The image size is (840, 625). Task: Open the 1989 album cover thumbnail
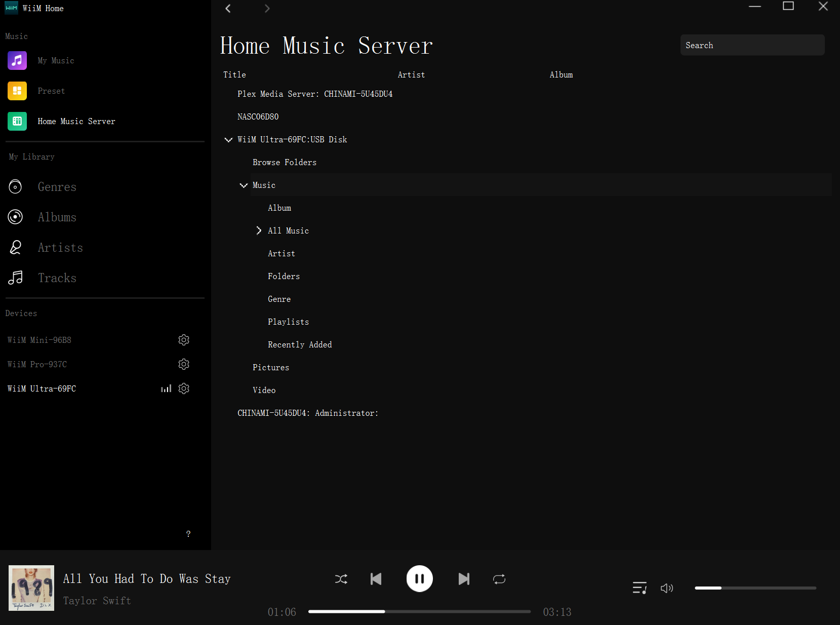point(31,588)
